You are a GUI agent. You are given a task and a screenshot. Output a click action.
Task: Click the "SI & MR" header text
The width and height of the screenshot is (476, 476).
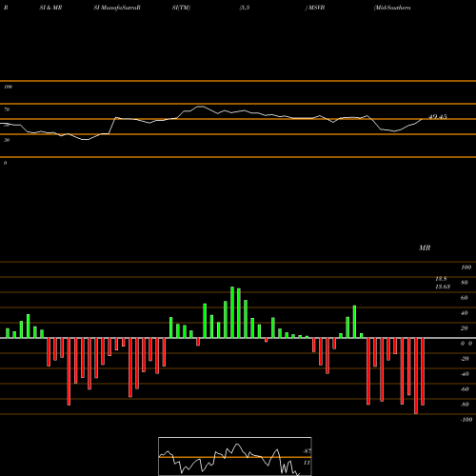point(50,8)
